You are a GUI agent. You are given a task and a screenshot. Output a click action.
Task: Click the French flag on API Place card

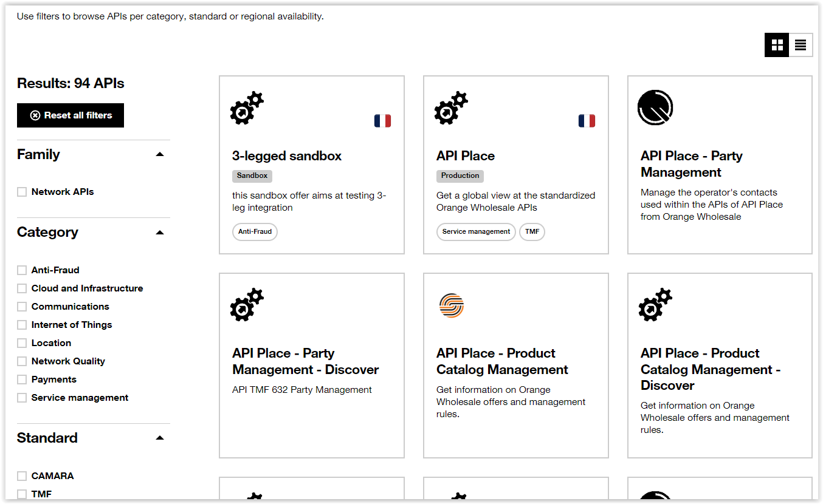tap(587, 121)
